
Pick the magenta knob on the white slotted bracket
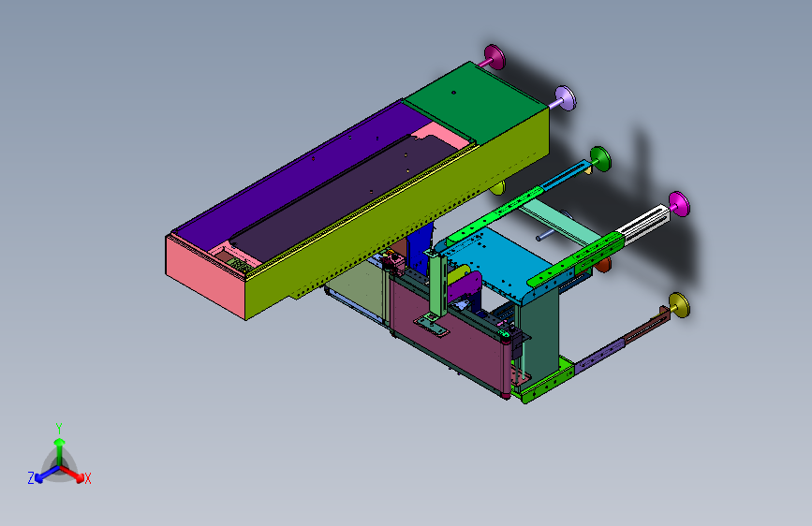pos(679,203)
